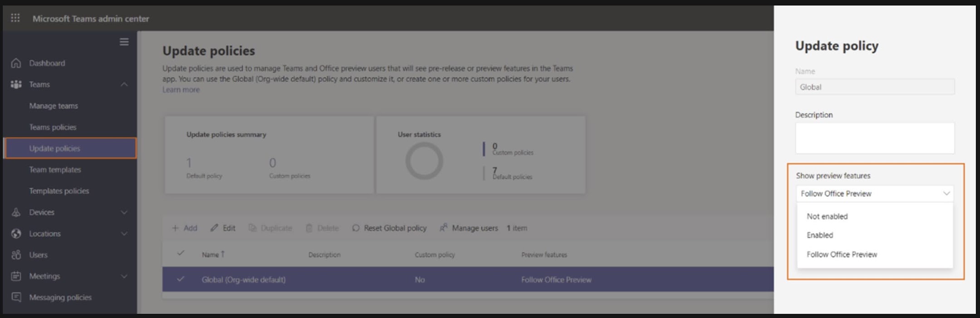Open Team templates in sidebar
The width and height of the screenshot is (980, 318).
tap(55, 170)
